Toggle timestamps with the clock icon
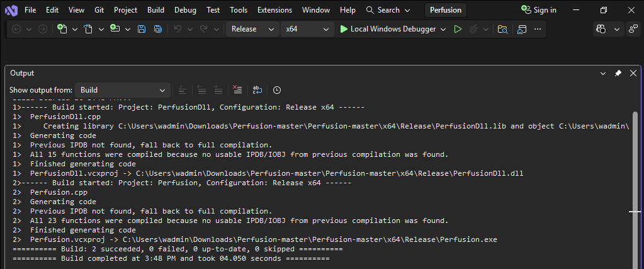 click(x=277, y=90)
